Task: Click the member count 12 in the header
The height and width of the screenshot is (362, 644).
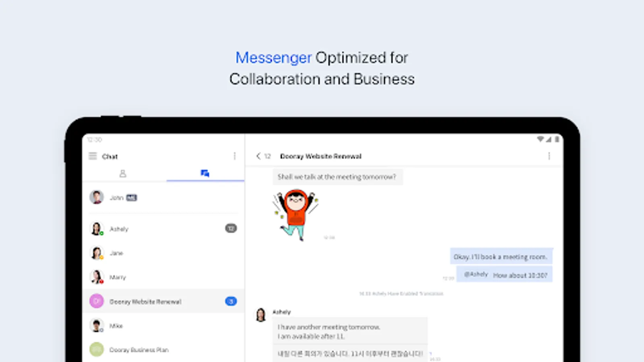Action: click(268, 156)
